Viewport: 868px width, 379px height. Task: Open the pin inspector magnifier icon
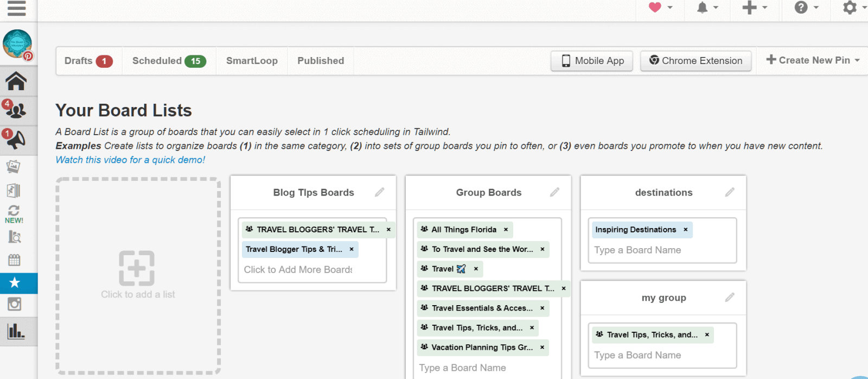[15, 237]
